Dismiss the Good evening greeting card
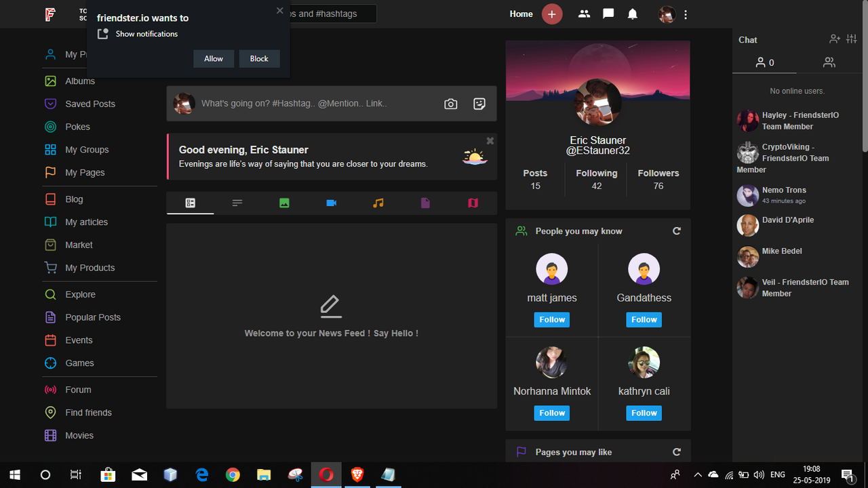 coord(490,141)
